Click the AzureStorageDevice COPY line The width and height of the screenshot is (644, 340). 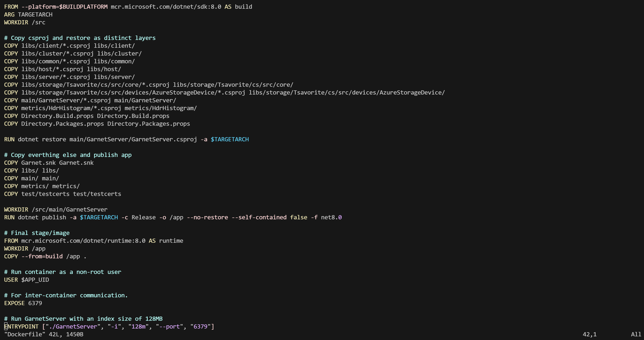point(224,92)
